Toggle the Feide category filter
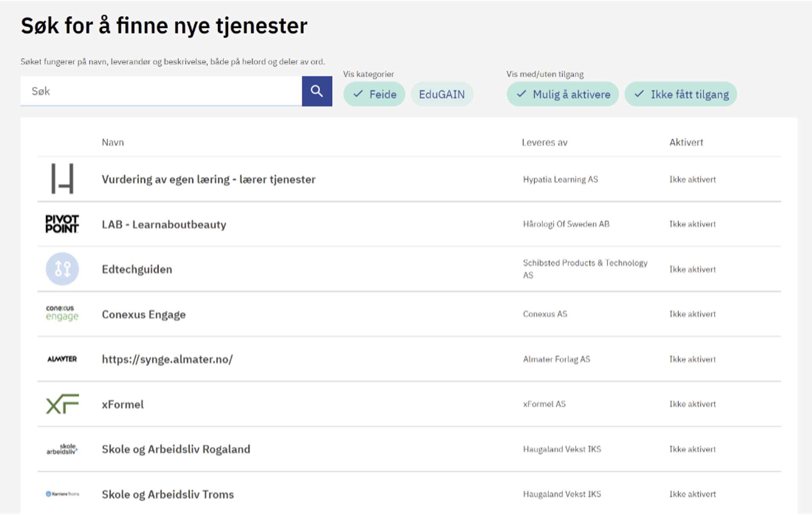Viewport: 812px width, 515px height. (x=374, y=94)
